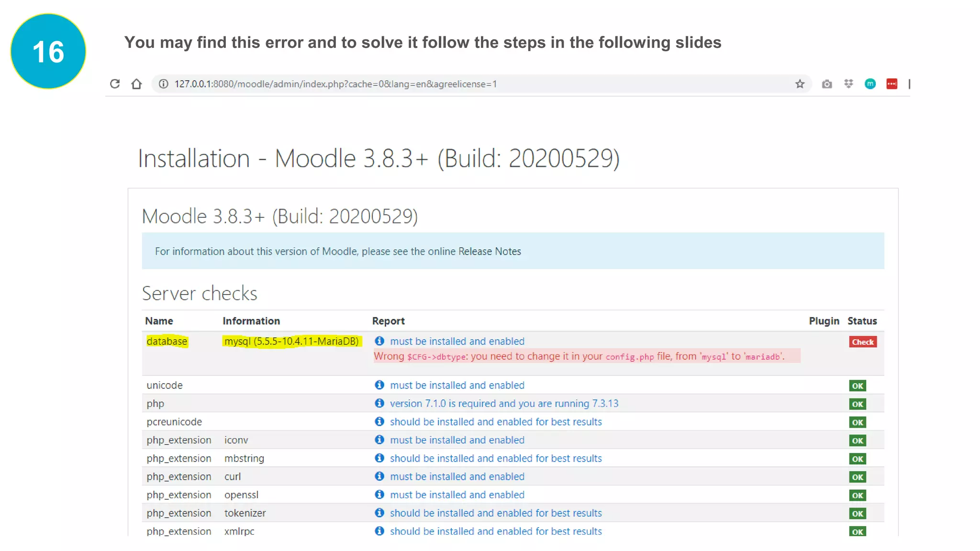
Task: Click the OK status badge for openssl
Action: (857, 496)
